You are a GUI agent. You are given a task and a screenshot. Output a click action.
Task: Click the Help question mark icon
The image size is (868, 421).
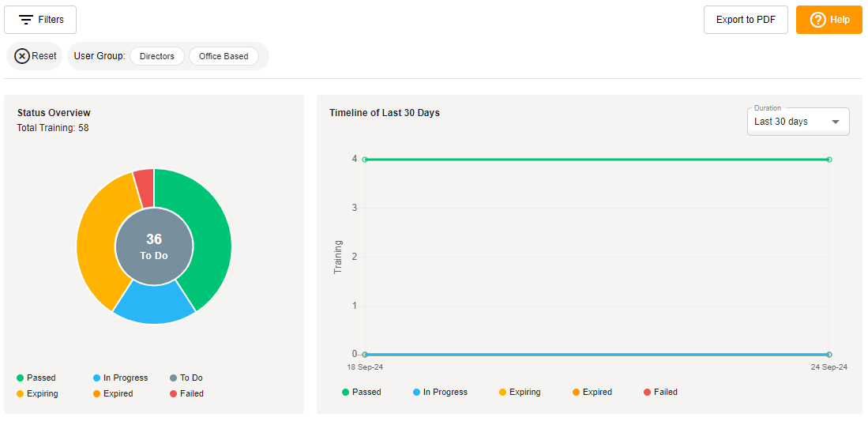[x=817, y=20]
